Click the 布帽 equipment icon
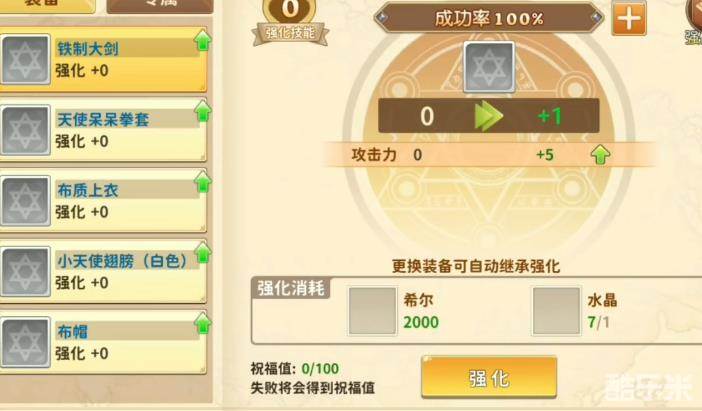Viewport: 702px width, 411px height. pos(26,342)
